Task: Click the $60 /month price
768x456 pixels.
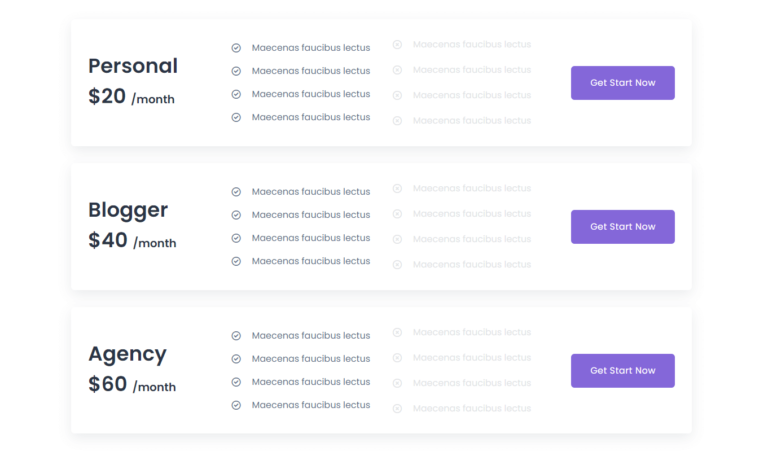Action: pos(132,385)
